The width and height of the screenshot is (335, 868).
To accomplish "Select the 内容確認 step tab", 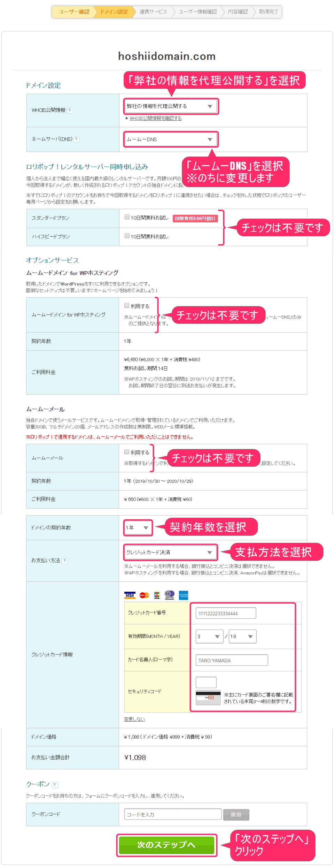I will point(238,12).
